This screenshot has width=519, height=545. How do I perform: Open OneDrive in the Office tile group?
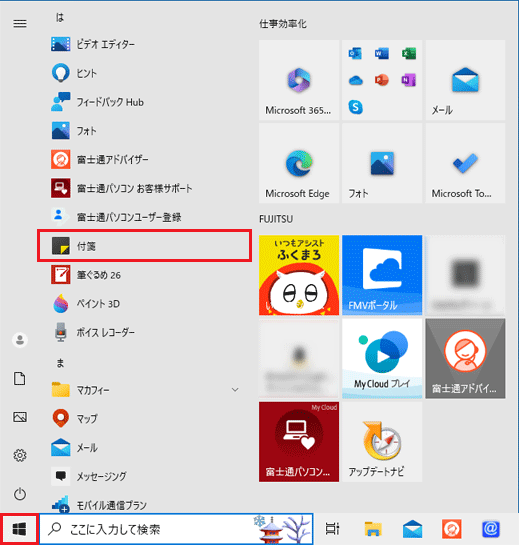(355, 80)
